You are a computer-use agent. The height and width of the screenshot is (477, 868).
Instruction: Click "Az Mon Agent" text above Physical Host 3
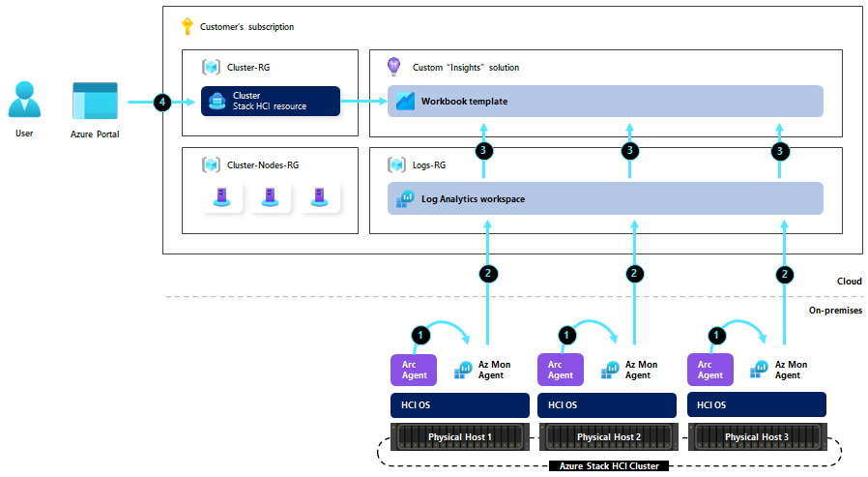pyautogui.click(x=791, y=370)
